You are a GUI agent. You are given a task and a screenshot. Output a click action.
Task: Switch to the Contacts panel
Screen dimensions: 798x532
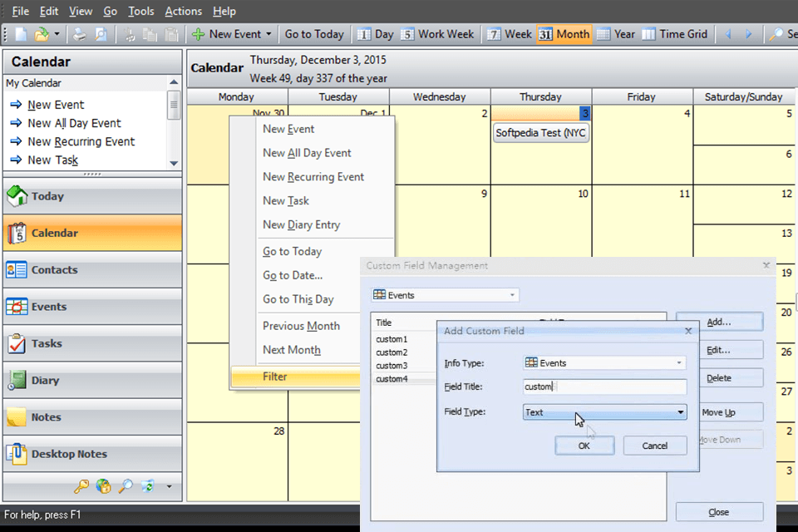pyautogui.click(x=50, y=269)
